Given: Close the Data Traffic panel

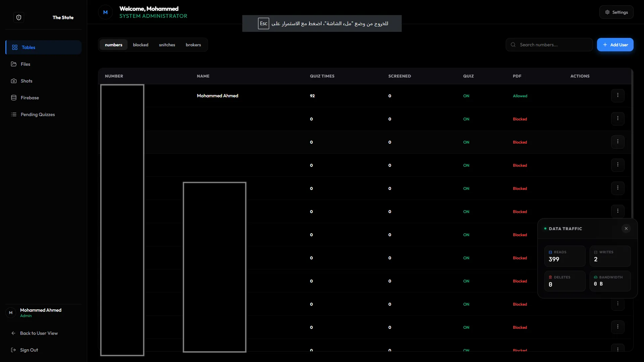Looking at the screenshot, I should click(x=626, y=228).
